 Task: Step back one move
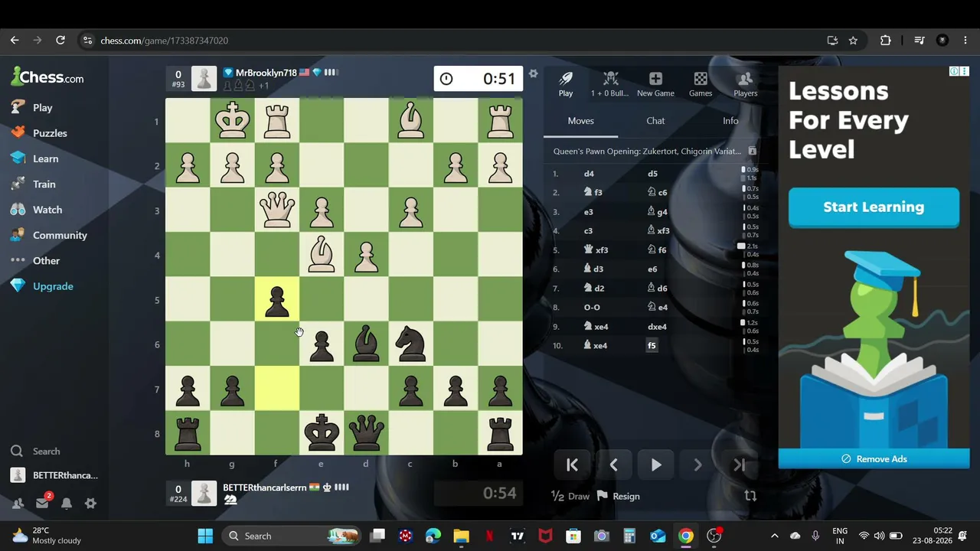[x=613, y=465]
